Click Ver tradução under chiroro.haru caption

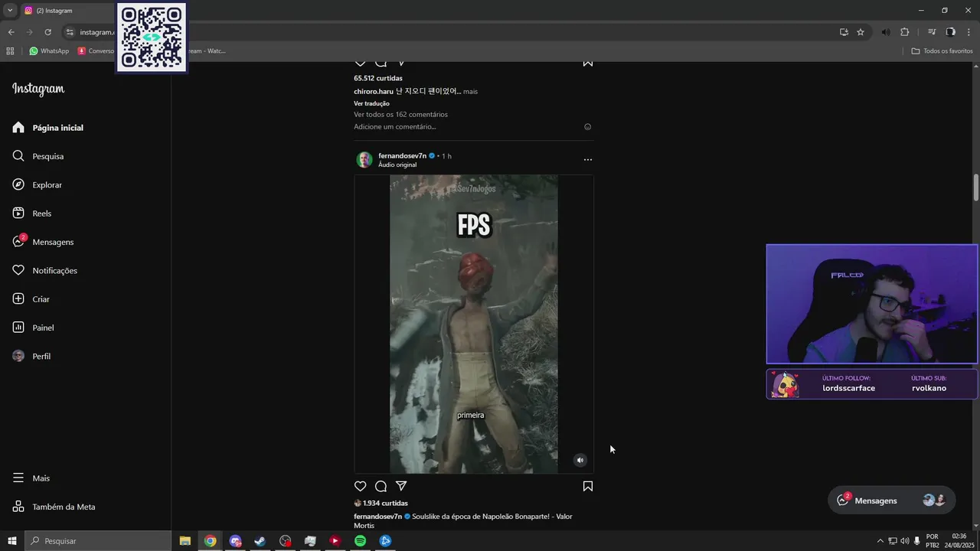coord(371,103)
